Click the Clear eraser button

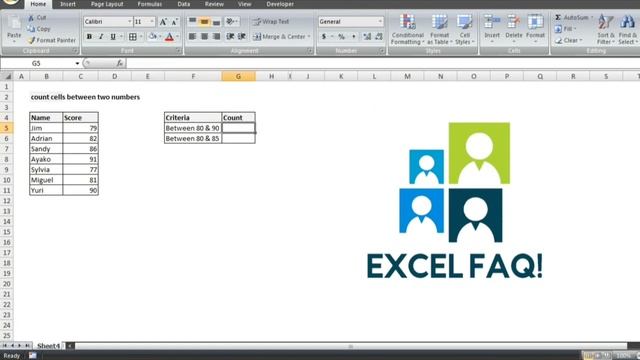[568, 40]
